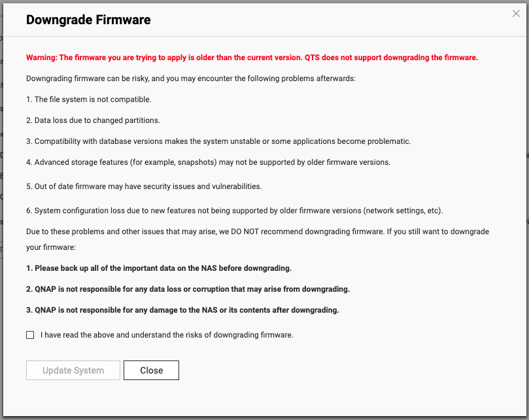Image resolution: width=529 pixels, height=420 pixels.
Task: Click the Close button
Action: [x=151, y=370]
